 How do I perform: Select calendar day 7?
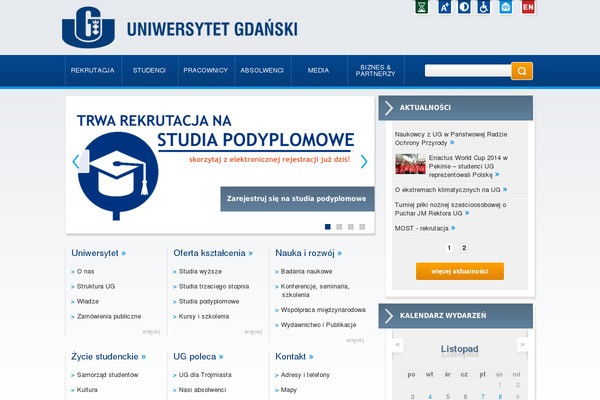(483, 397)
